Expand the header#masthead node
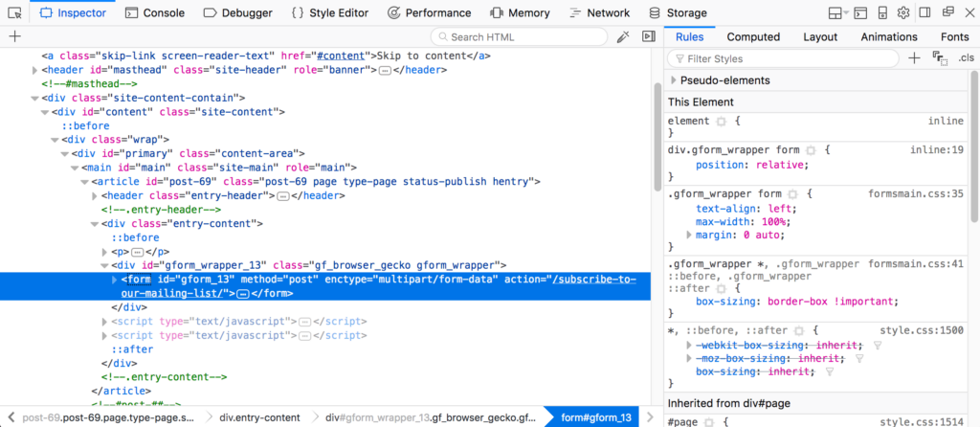Image resolution: width=980 pixels, height=427 pixels. tap(35, 71)
